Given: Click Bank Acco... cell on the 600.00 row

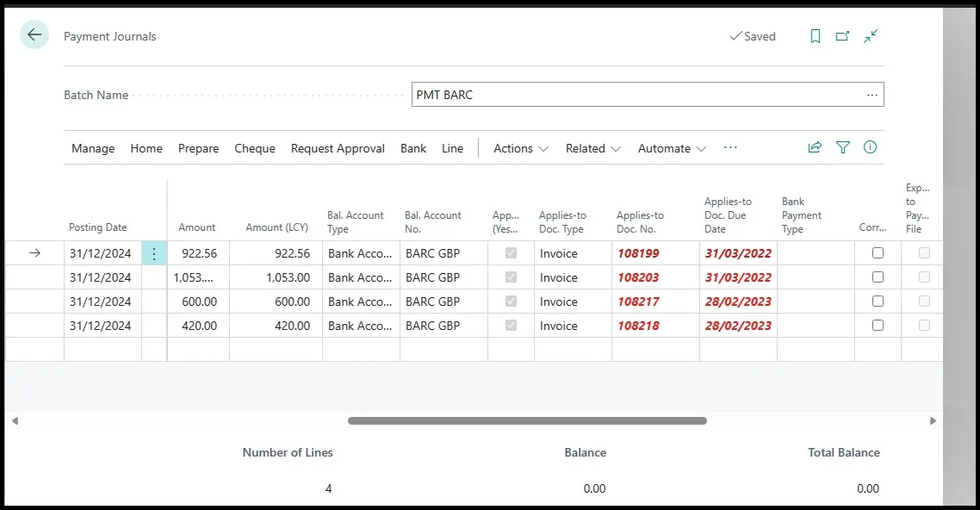Looking at the screenshot, I should [360, 302].
